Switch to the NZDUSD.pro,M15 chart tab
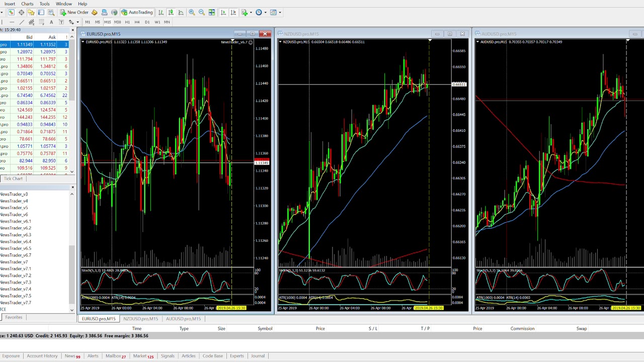 [141, 319]
